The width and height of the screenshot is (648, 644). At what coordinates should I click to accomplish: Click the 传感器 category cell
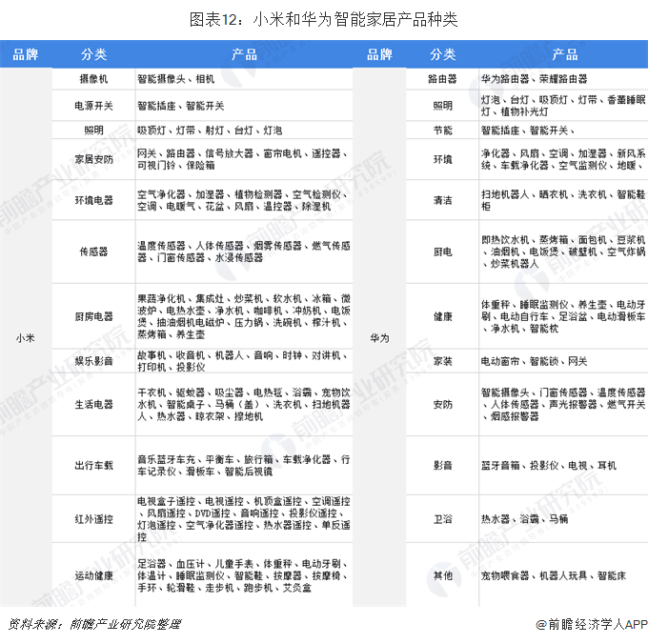tap(93, 252)
